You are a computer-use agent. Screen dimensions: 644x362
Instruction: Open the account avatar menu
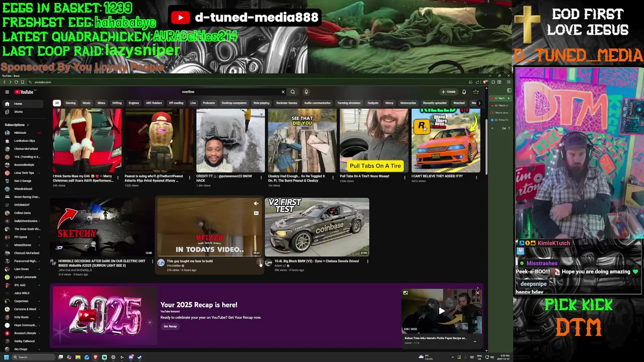point(475,92)
